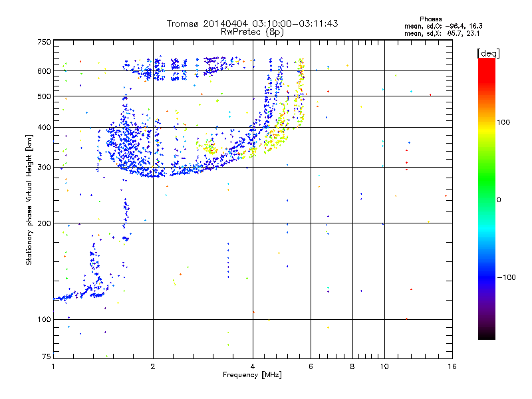Click the colorbar tick label '0'
Image resolution: width=532 pixels, height=399 pixels.
tap(499, 200)
